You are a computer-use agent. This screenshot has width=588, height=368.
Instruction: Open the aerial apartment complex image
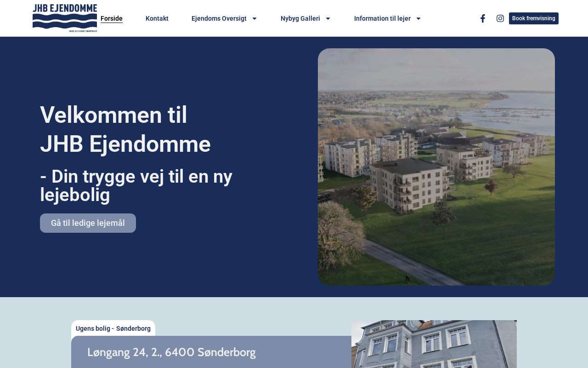tap(436, 167)
